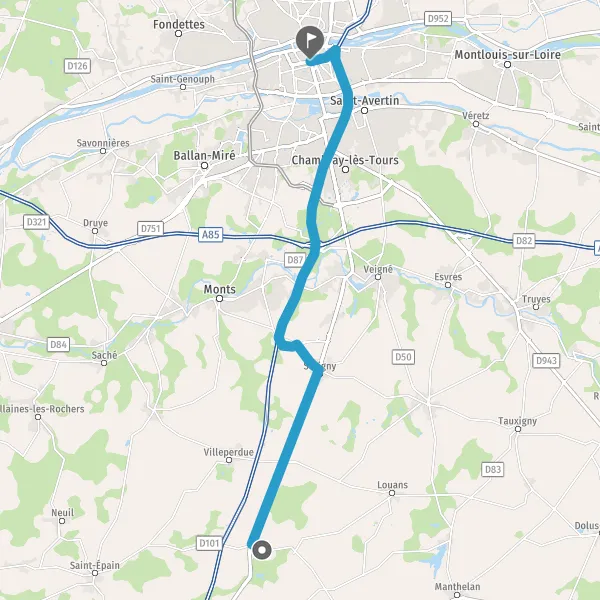This screenshot has height=600, width=600.
Task: Select the A85 motorway shield
Action: click(211, 234)
